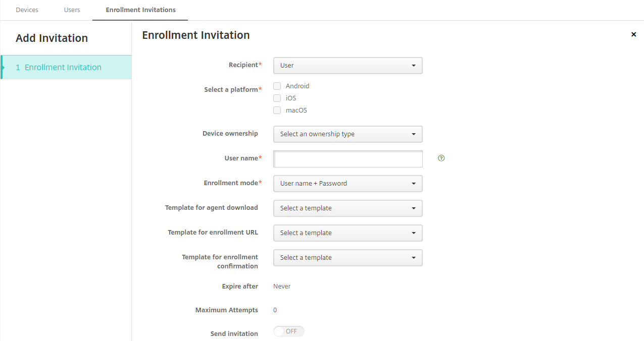
Task: Close the Enrollment Invitation form
Action: [x=633, y=34]
